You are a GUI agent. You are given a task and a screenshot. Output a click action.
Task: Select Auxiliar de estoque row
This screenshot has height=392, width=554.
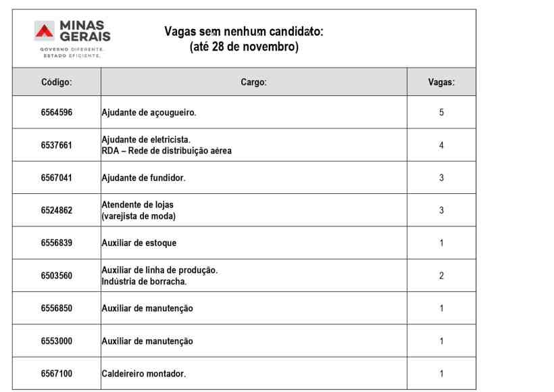(x=244, y=243)
